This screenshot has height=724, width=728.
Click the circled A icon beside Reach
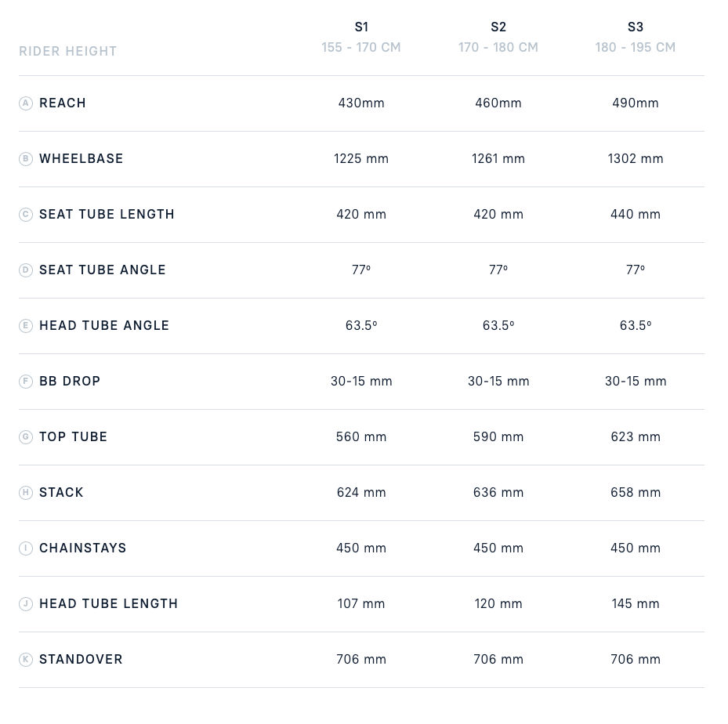(26, 103)
